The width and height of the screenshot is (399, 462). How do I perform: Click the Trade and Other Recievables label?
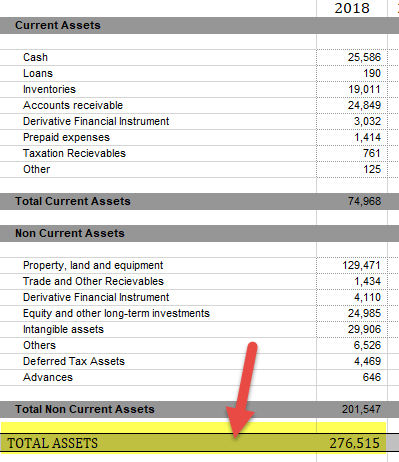point(93,281)
